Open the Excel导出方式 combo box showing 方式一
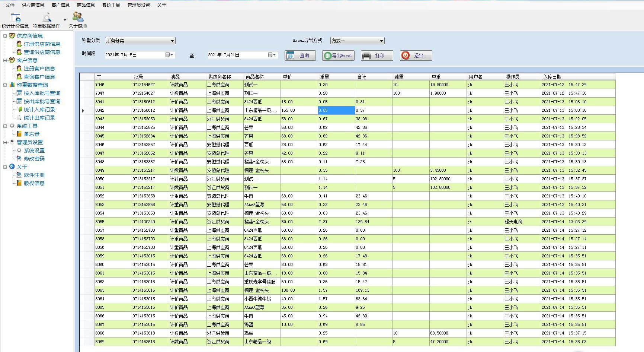The image size is (644, 352). coord(357,41)
